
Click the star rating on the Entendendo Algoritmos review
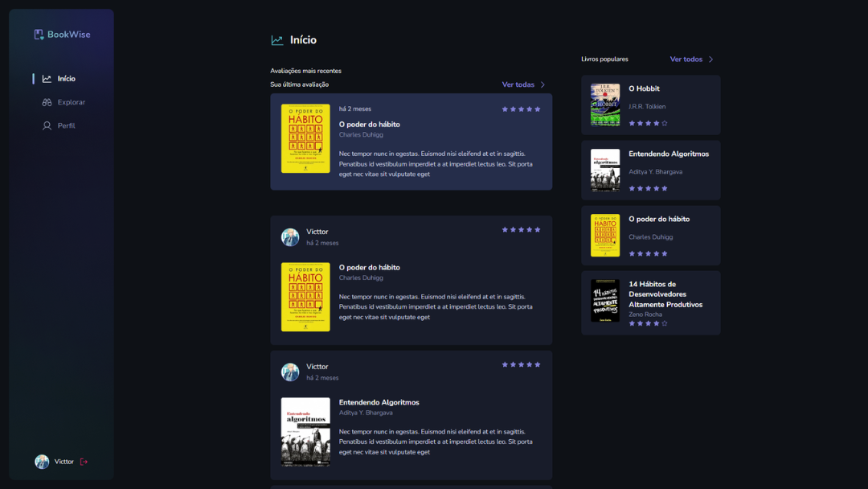point(521,364)
